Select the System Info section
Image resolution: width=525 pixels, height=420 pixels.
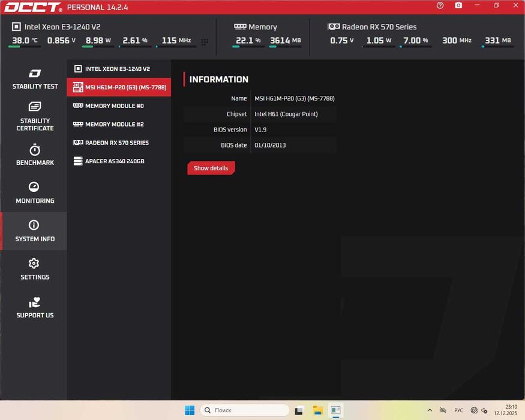tap(35, 231)
